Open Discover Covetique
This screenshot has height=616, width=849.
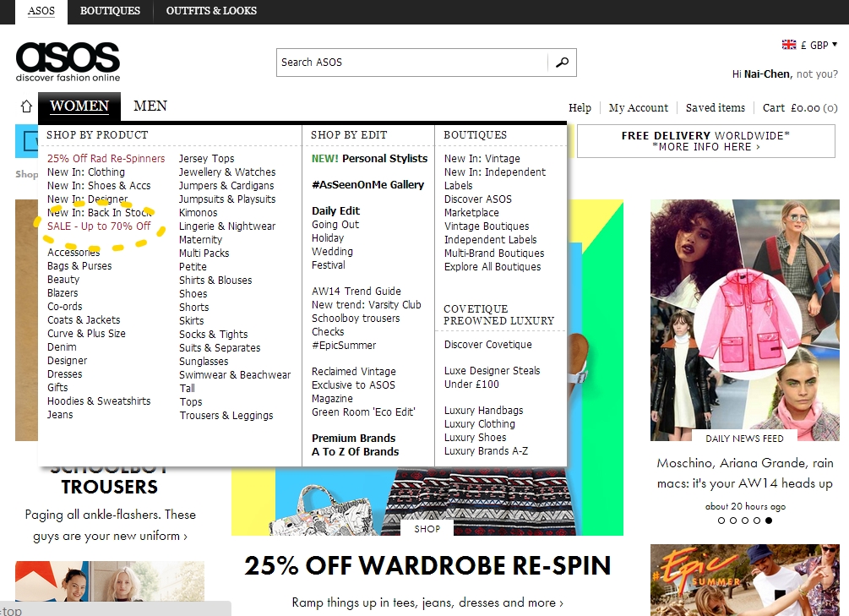click(x=488, y=345)
